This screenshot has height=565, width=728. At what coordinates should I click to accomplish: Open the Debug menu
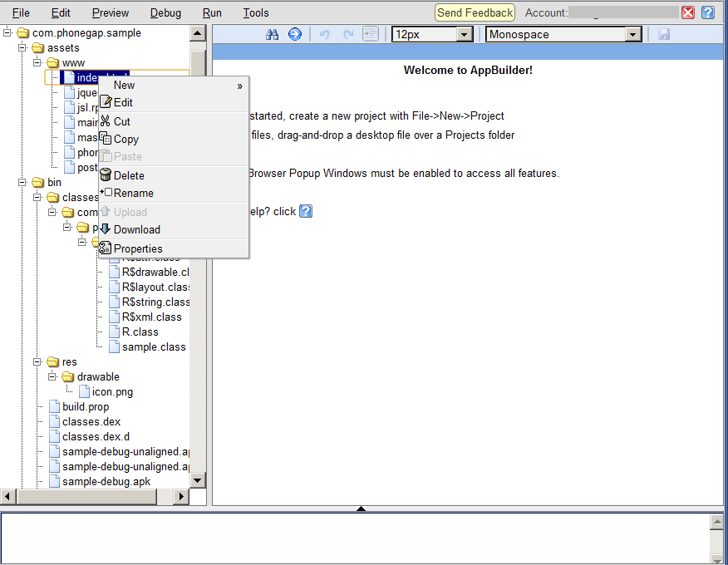click(x=165, y=13)
